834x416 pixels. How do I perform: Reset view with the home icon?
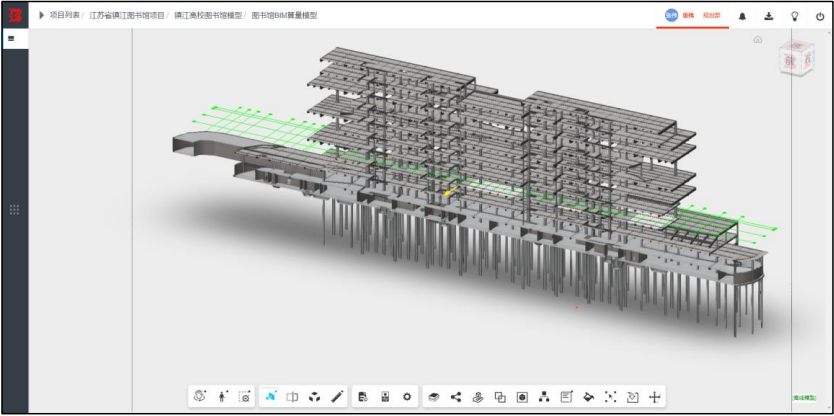(x=758, y=39)
